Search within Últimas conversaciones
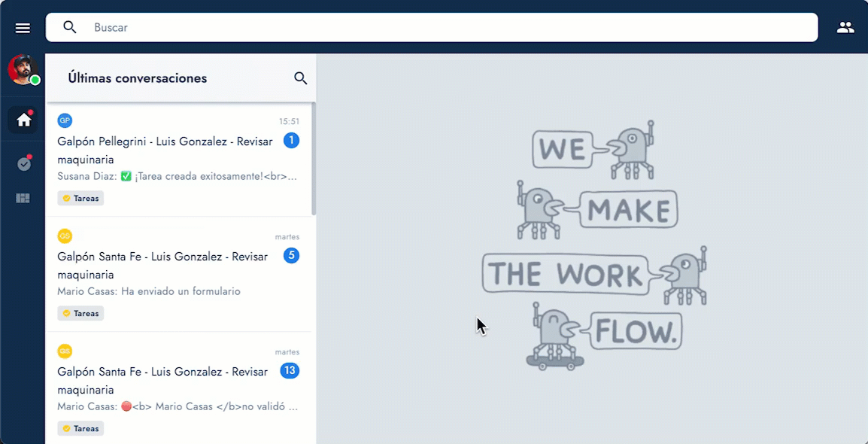 click(301, 78)
